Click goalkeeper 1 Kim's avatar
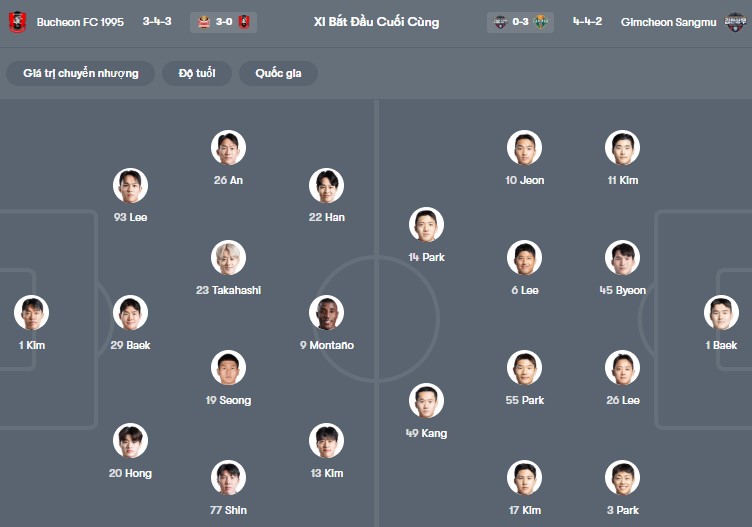 (x=31, y=312)
